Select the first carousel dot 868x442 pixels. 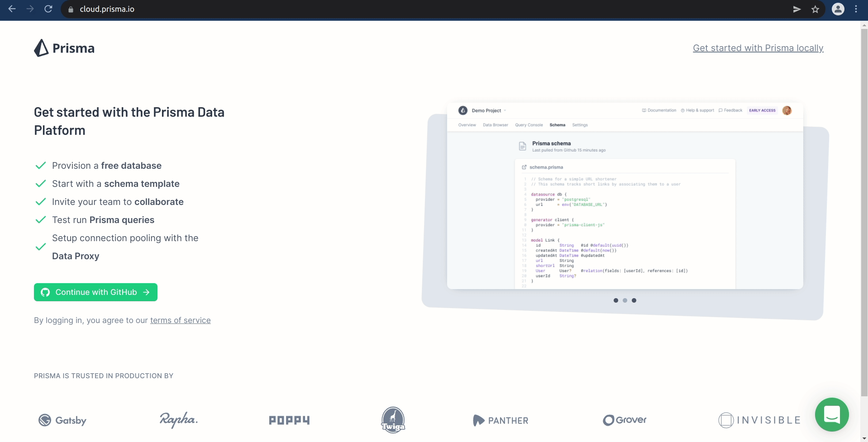click(x=615, y=300)
